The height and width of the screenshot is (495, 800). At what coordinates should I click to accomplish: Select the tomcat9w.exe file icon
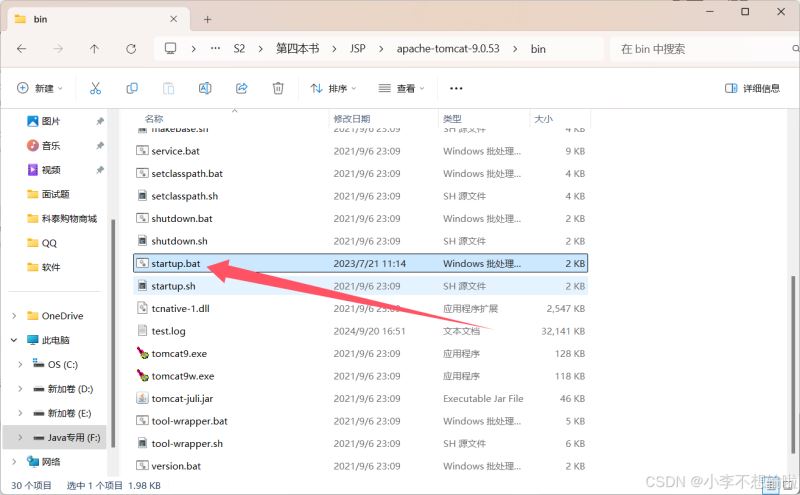pos(142,376)
